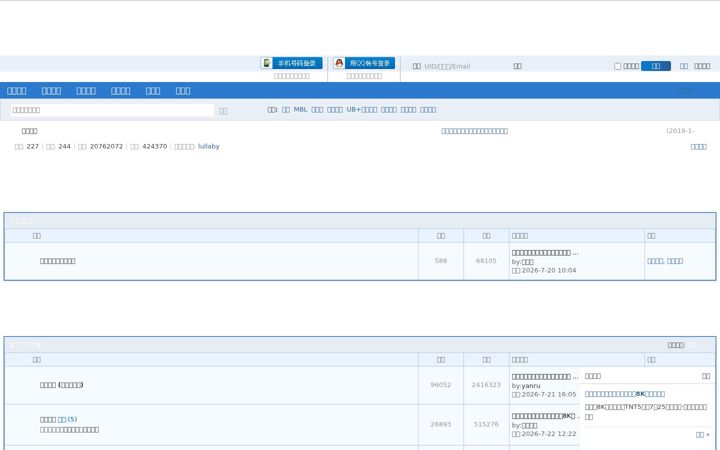Open the forum row with 96052 topics
720x450 pixels.
coord(62,385)
